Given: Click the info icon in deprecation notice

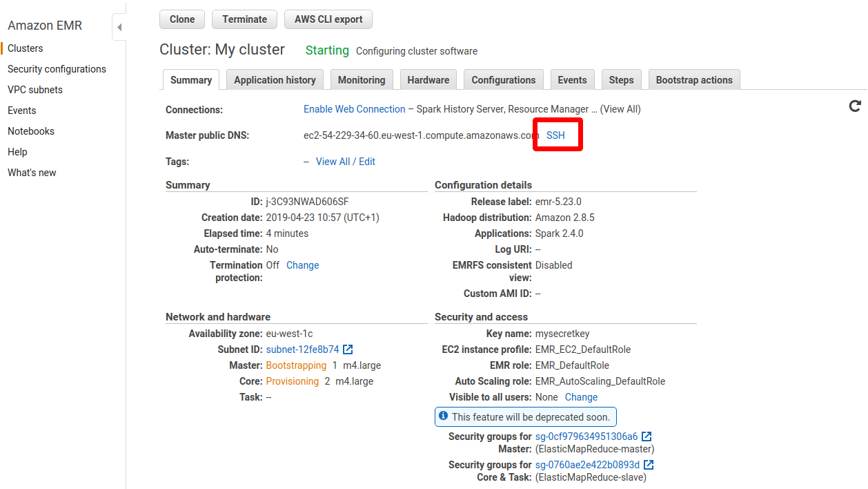Looking at the screenshot, I should (x=444, y=416).
